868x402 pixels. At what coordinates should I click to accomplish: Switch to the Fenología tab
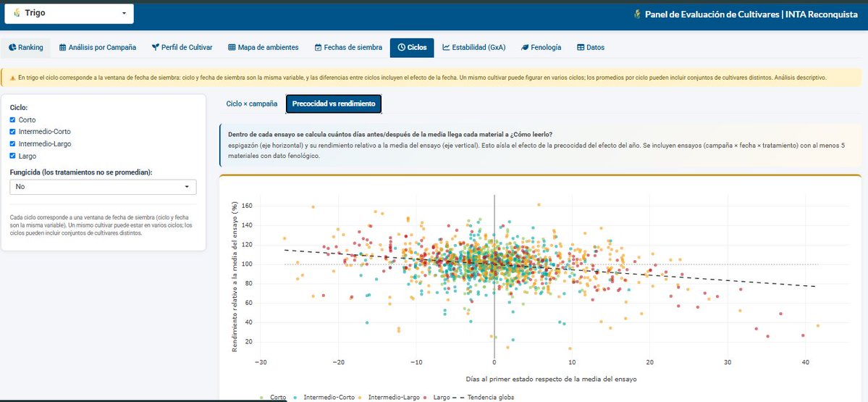coord(542,48)
